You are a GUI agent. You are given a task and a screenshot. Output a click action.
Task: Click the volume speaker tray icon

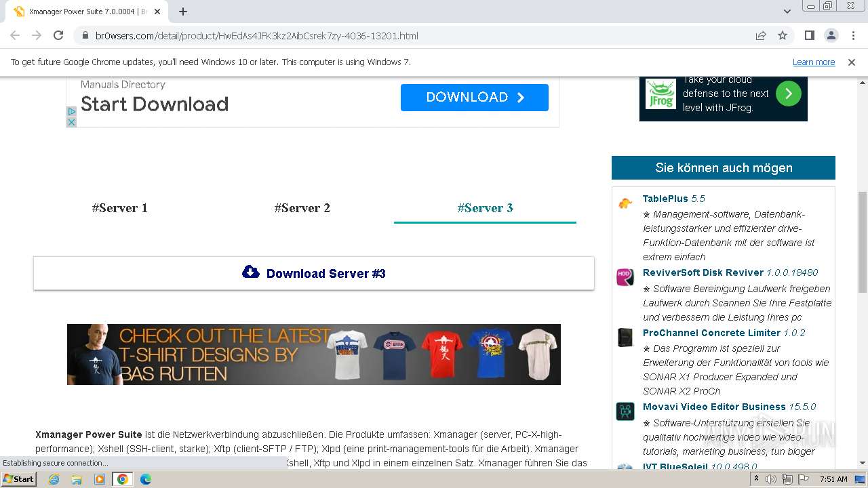771,479
